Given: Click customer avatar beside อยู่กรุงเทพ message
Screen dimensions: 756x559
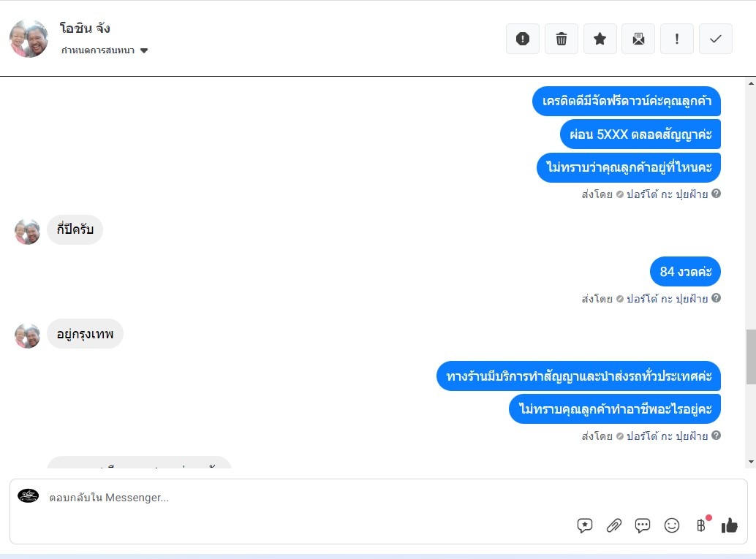Looking at the screenshot, I should click(x=28, y=335).
